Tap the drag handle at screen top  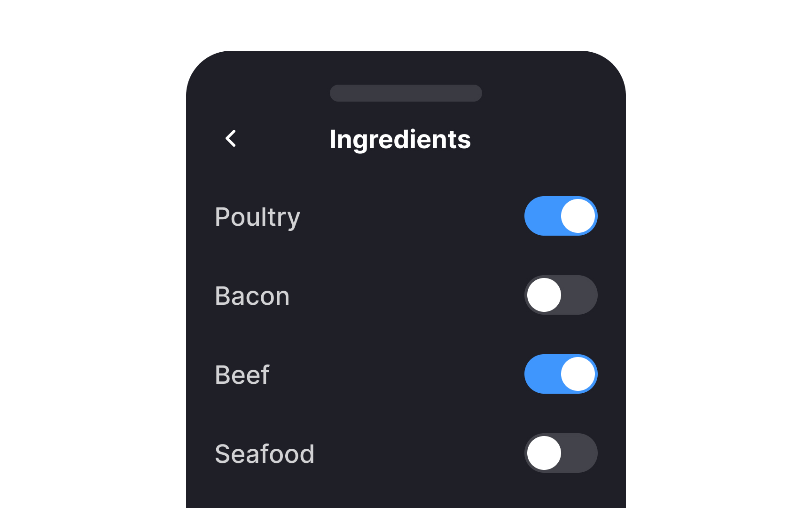(x=406, y=93)
